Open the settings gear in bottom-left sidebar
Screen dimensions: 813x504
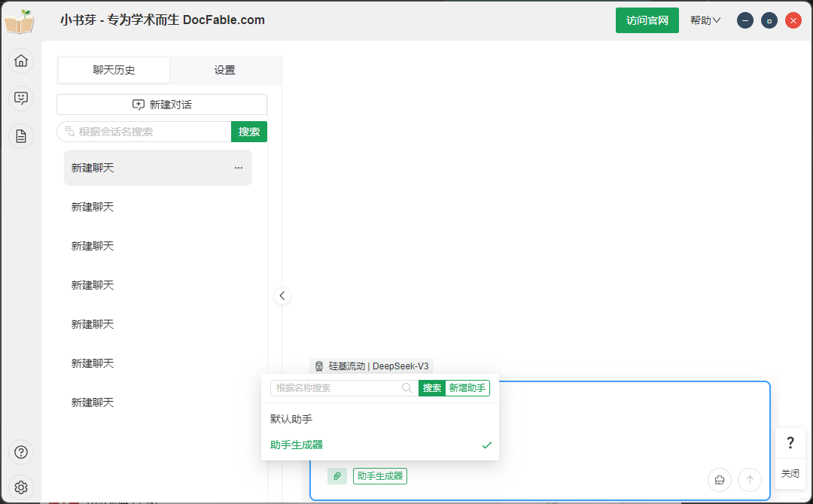pos(21,487)
